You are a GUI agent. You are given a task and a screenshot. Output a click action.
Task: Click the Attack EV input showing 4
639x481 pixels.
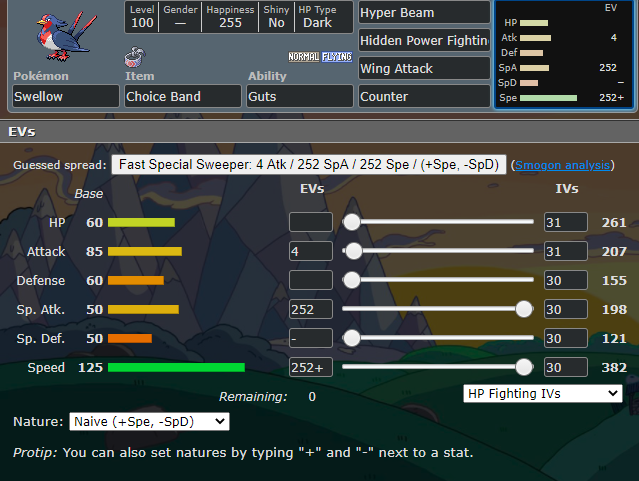[x=311, y=251]
